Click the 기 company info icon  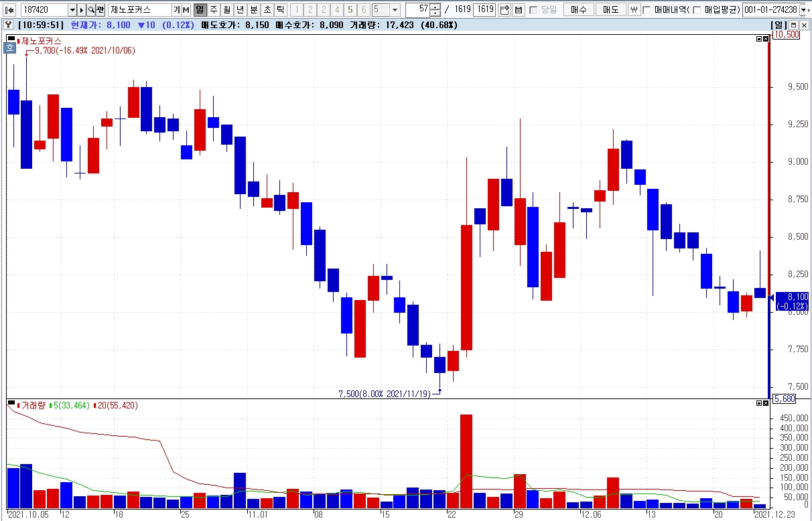tap(176, 10)
